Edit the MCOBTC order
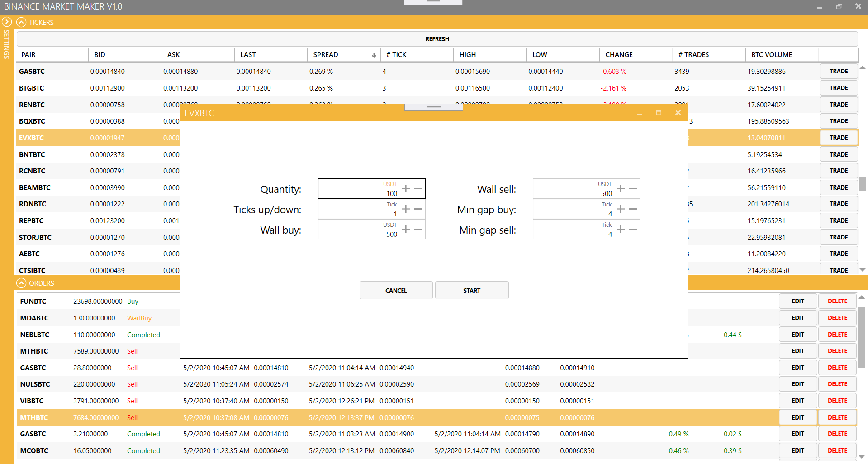This screenshot has width=868, height=464. (x=798, y=450)
